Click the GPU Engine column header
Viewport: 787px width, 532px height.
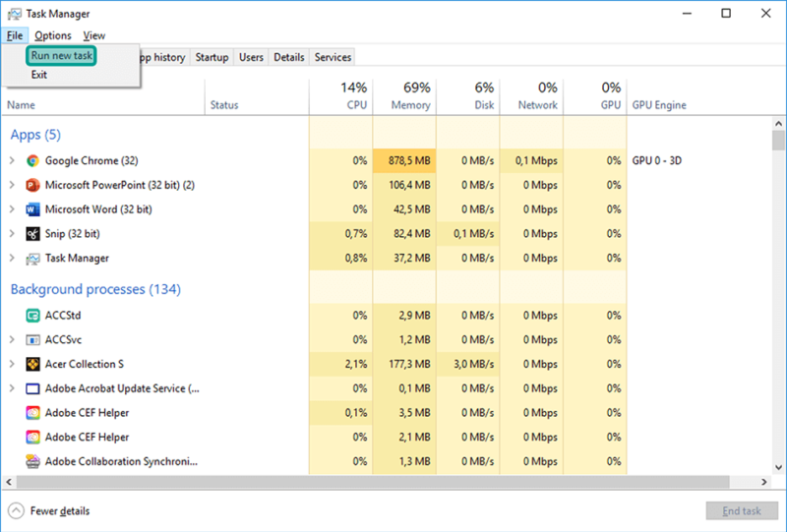[659, 105]
